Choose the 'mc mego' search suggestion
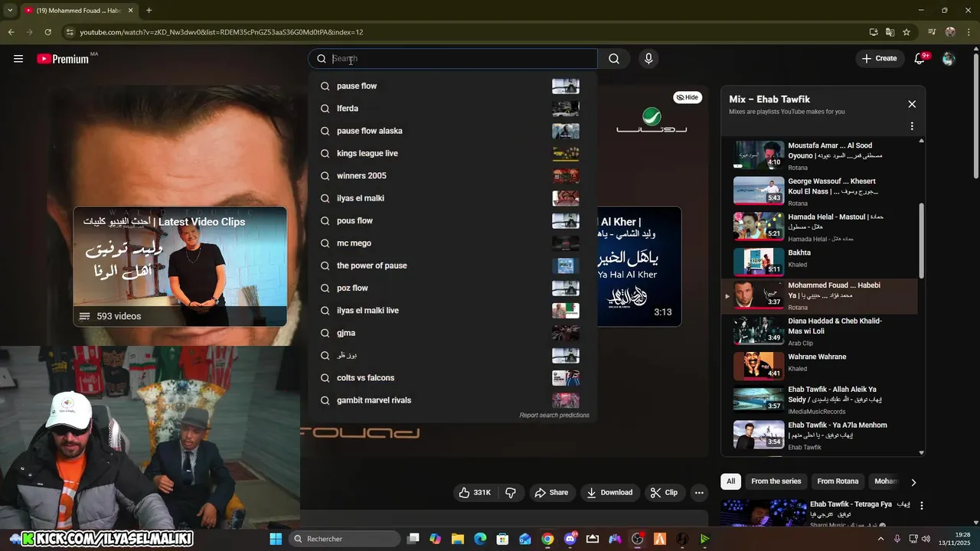This screenshot has height=551, width=980. click(x=452, y=243)
